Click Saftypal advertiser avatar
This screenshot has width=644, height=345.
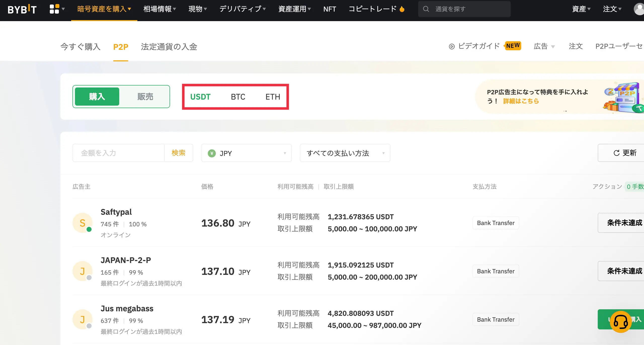click(83, 223)
